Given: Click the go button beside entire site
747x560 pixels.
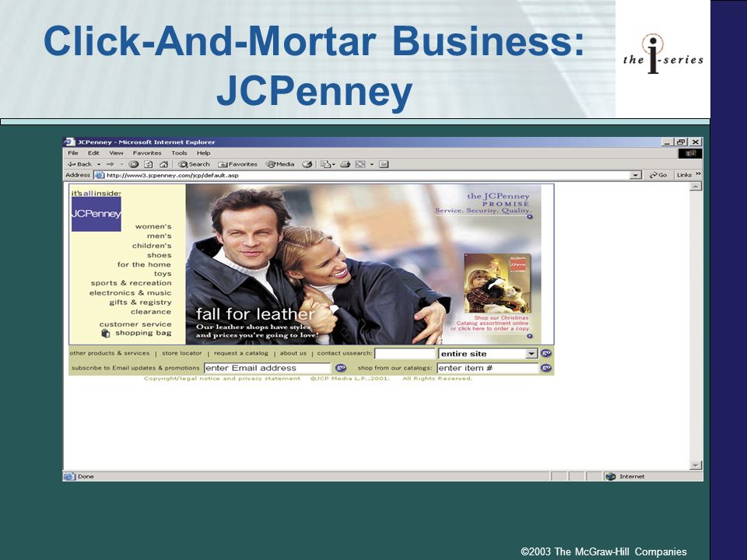Looking at the screenshot, I should pyautogui.click(x=546, y=353).
